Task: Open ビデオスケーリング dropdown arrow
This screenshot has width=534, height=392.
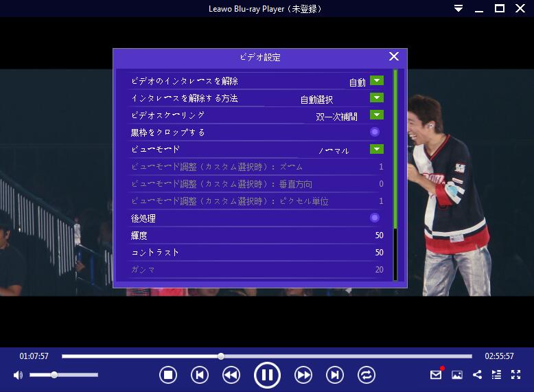Action: (x=377, y=115)
